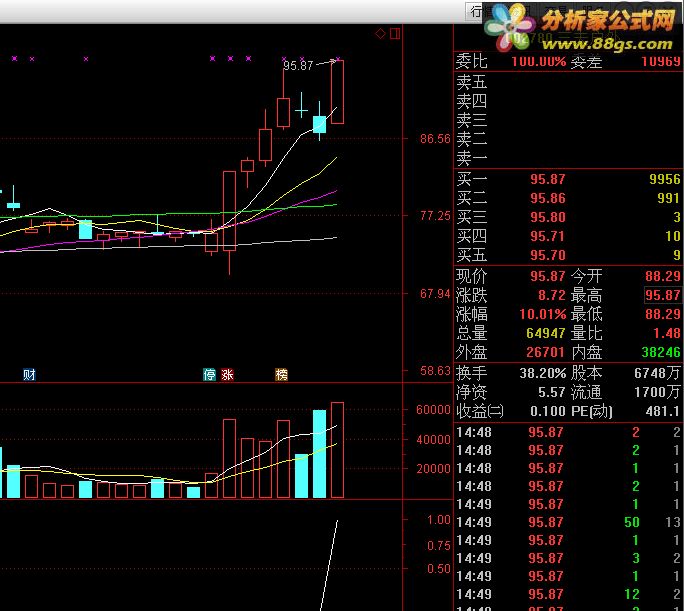Select the 14:49 trade row with volume 12
684x611 pixels.
[x=568, y=594]
